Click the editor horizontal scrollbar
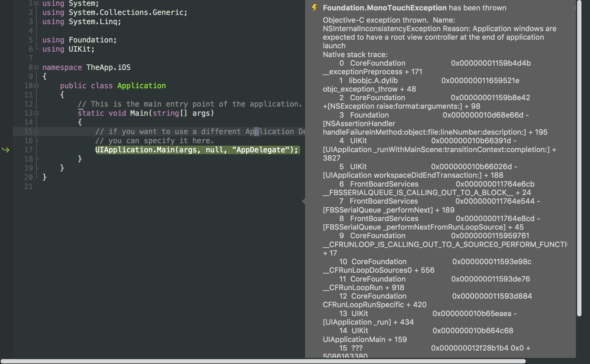 click(263, 361)
